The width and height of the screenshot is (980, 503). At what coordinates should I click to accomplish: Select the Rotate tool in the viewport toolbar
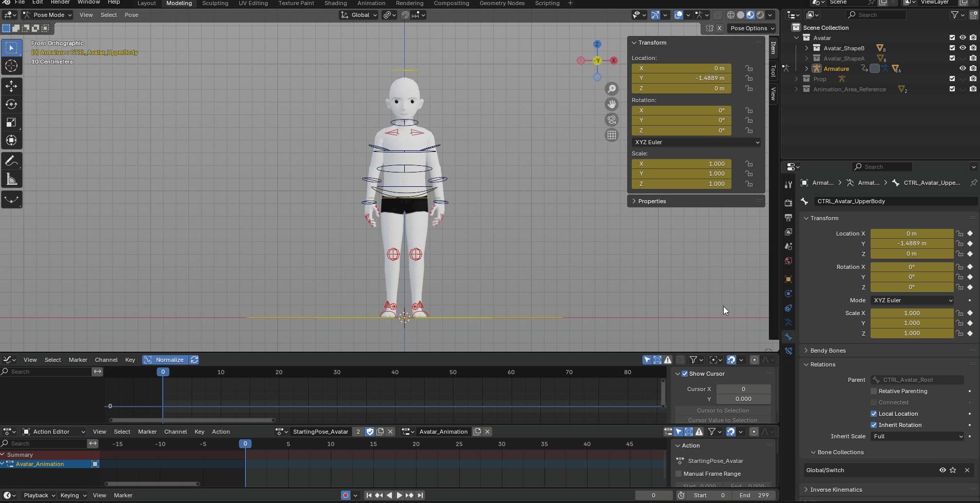pos(11,104)
